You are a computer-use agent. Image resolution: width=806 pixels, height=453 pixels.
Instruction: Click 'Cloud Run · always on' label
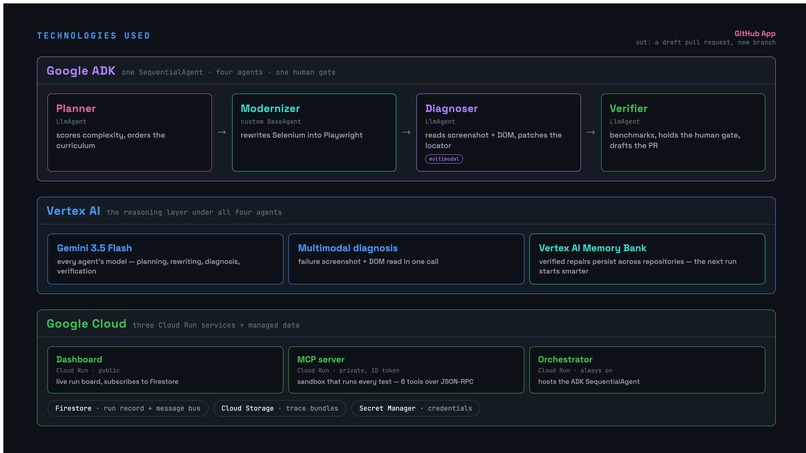pos(575,370)
